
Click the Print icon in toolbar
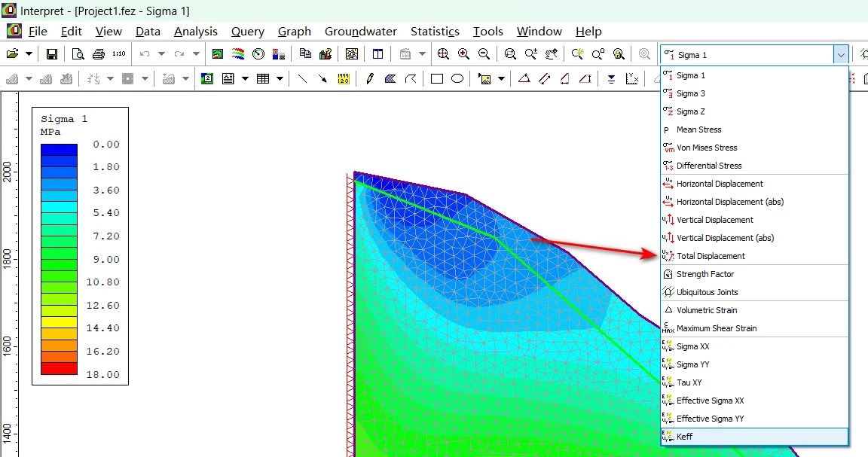(98, 54)
